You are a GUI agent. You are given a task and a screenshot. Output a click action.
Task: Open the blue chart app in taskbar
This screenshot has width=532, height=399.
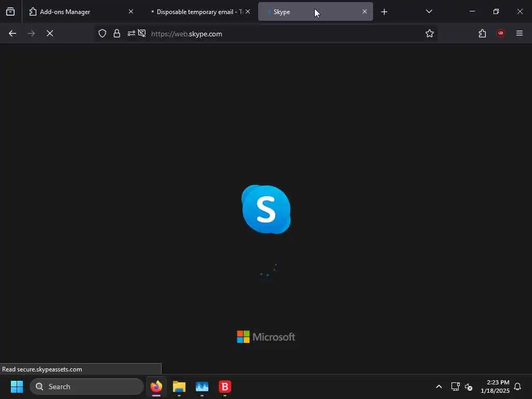[x=202, y=387]
